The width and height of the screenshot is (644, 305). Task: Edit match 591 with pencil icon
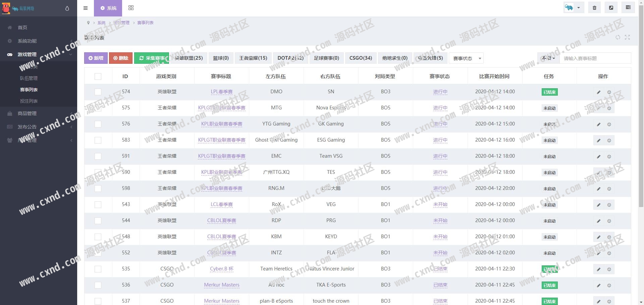[x=598, y=156]
